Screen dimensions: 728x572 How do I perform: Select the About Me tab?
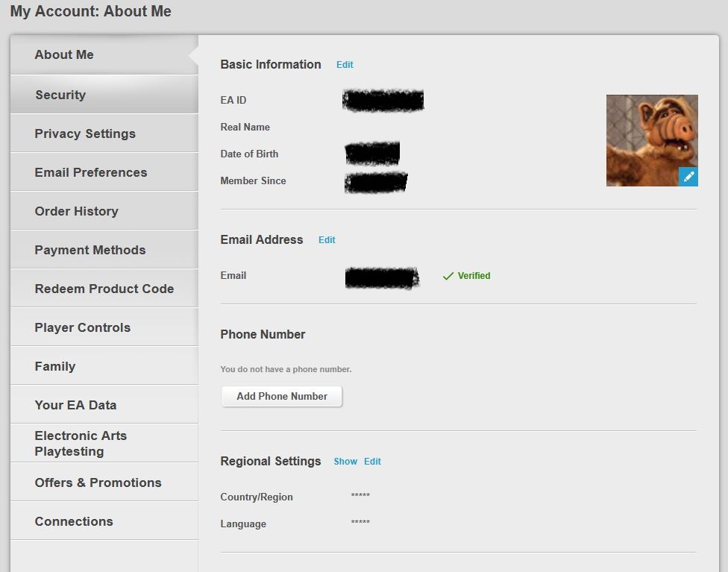tap(104, 54)
